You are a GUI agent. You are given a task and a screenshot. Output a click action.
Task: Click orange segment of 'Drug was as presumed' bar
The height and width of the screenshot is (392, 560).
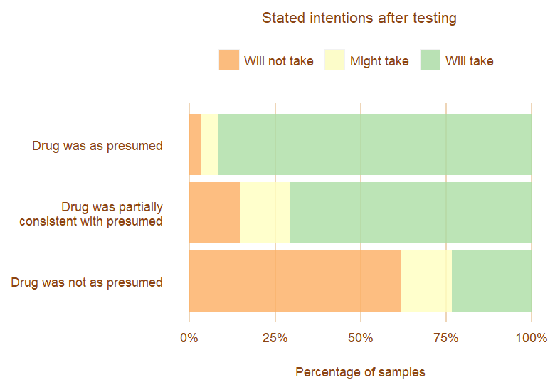tap(195, 144)
